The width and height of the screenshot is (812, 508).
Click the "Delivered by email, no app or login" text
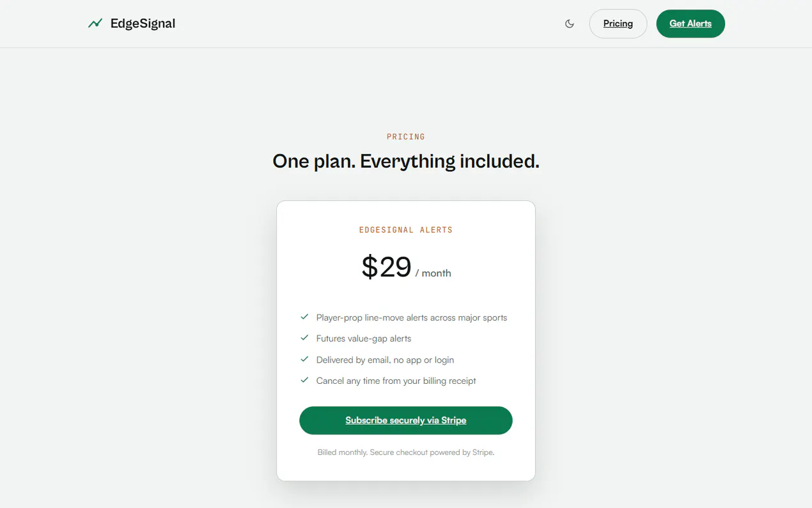385,360
